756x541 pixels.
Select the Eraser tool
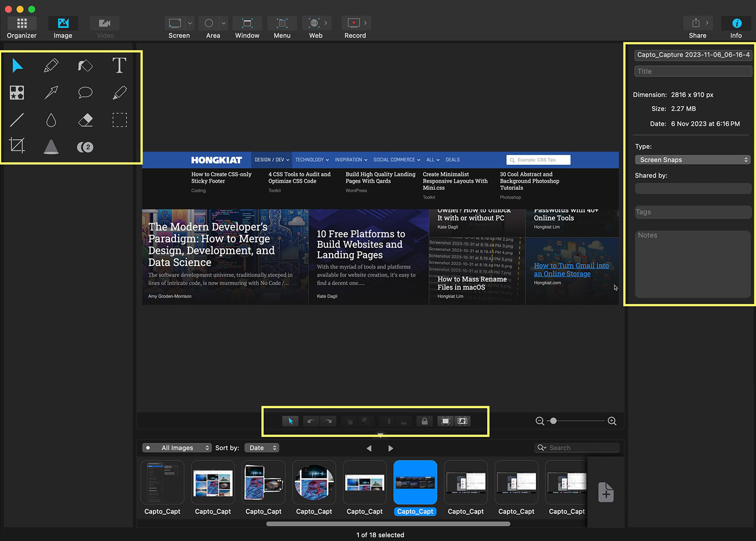tap(85, 120)
